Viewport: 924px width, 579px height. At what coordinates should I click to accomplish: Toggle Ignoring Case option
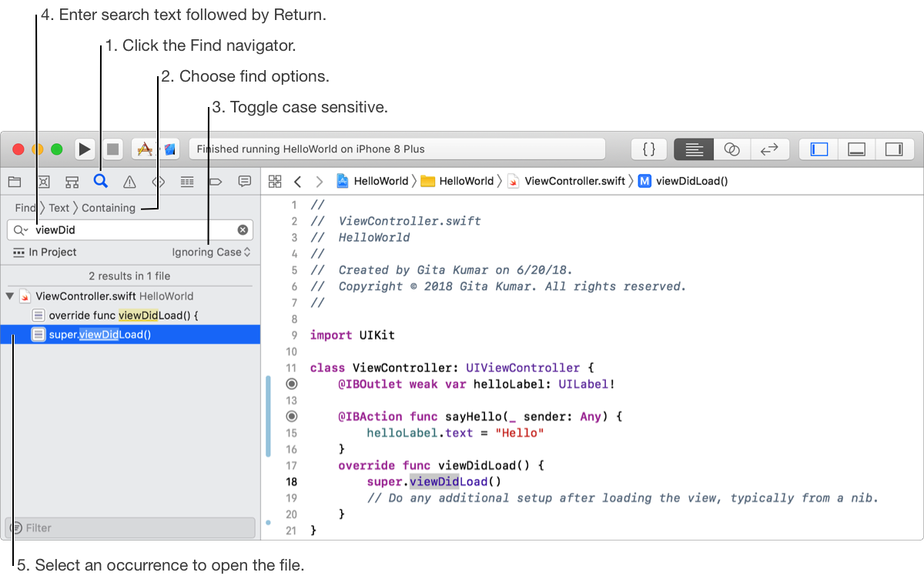coord(212,252)
